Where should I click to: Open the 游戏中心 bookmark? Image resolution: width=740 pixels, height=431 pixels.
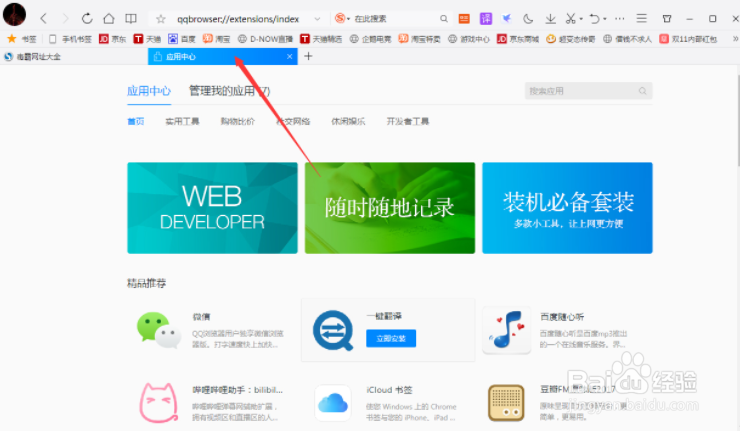[x=469, y=39]
